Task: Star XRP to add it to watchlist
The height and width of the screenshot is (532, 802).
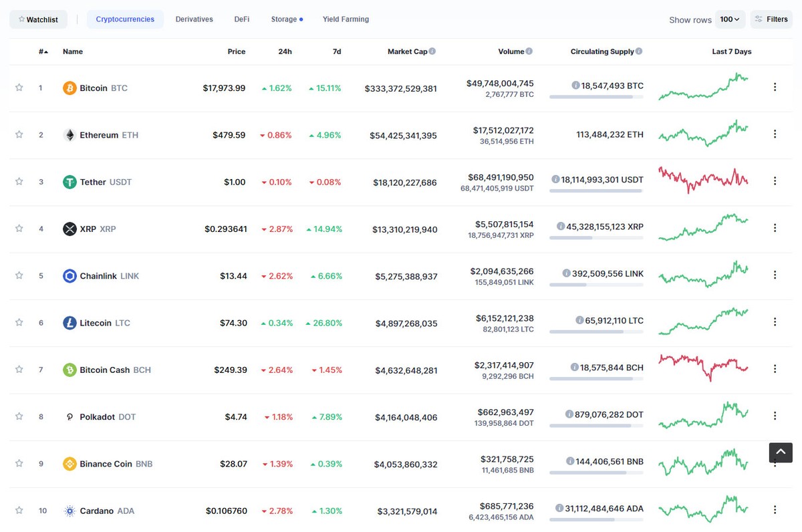Action: coord(19,229)
